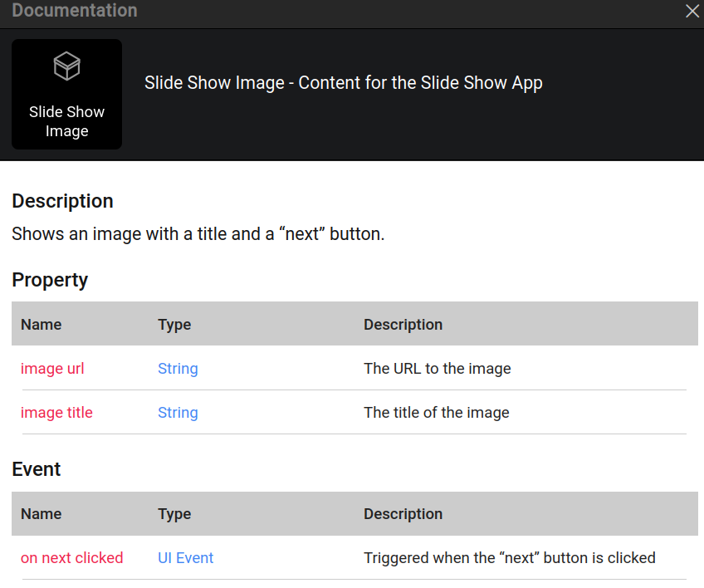This screenshot has height=588, width=704.
Task: Open String type for image url
Action: point(178,369)
